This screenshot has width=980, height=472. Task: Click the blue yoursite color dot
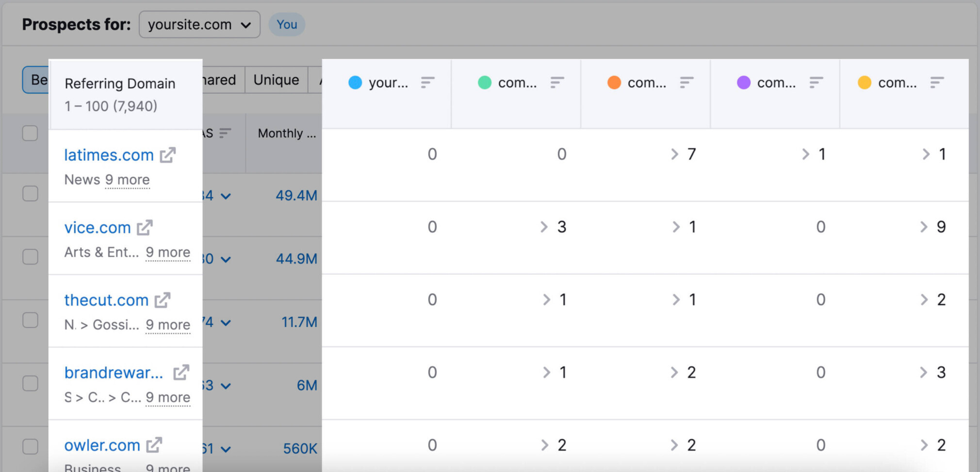click(355, 83)
